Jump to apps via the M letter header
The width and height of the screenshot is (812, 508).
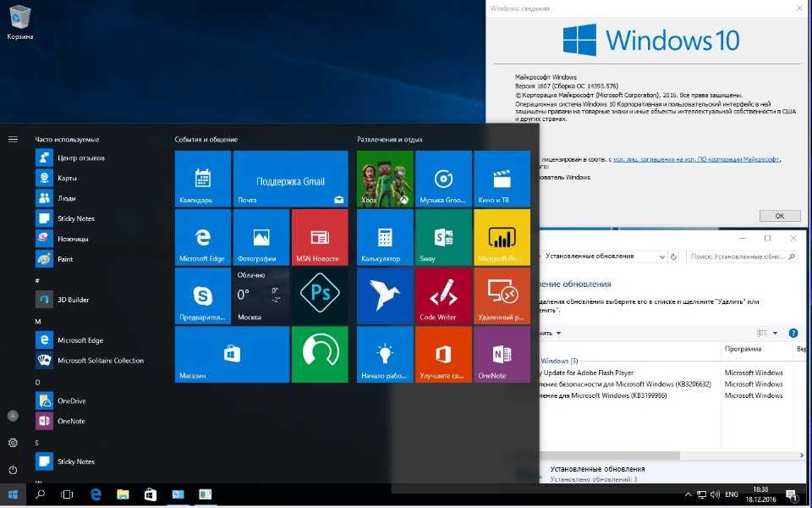38,322
